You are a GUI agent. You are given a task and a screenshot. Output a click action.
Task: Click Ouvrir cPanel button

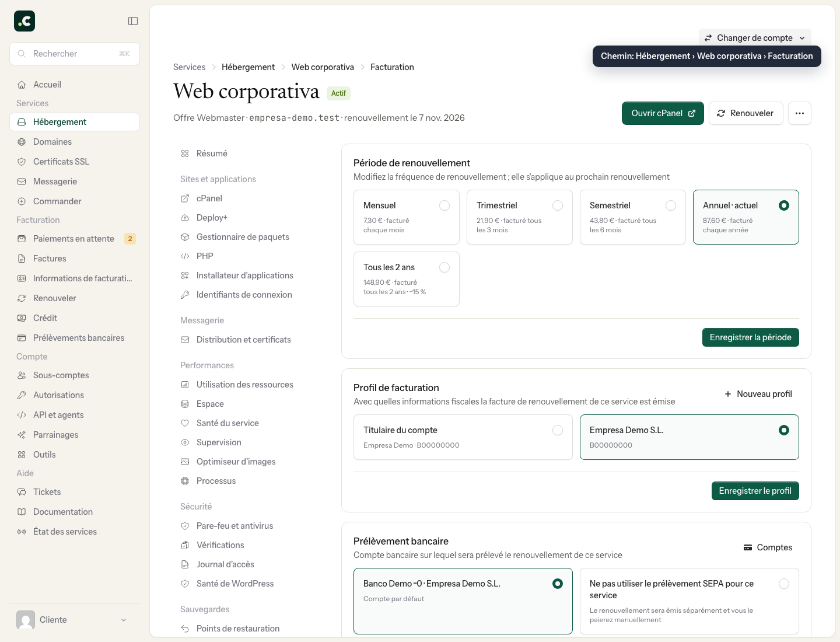point(663,113)
